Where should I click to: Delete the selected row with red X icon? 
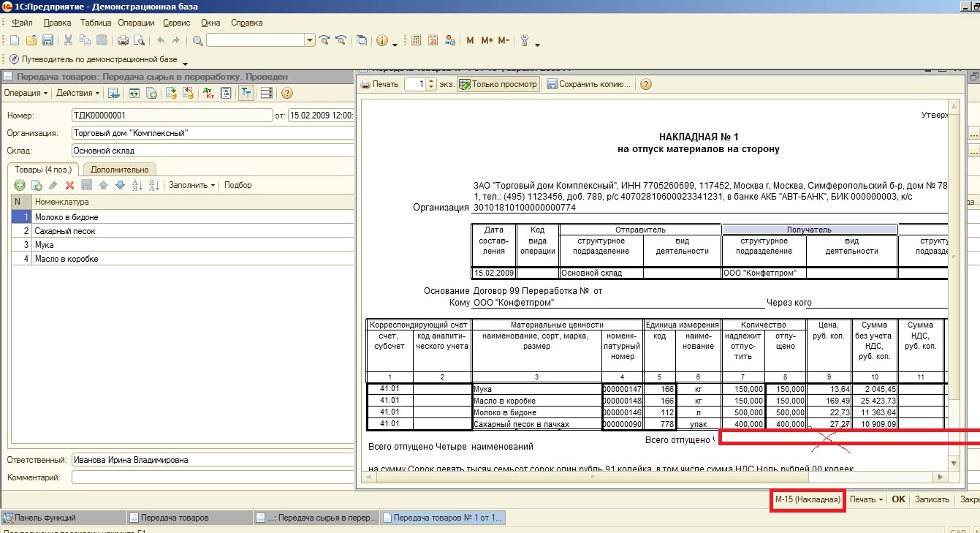point(70,186)
